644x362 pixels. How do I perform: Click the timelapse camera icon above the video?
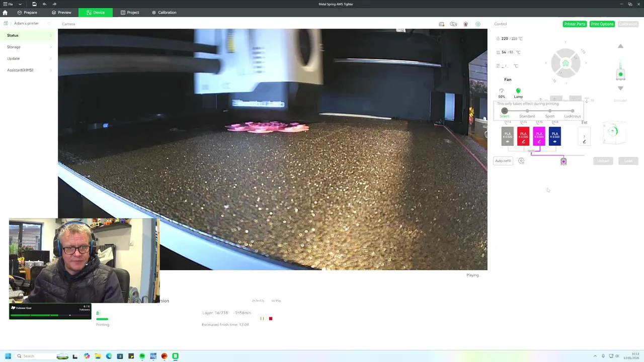[453, 24]
